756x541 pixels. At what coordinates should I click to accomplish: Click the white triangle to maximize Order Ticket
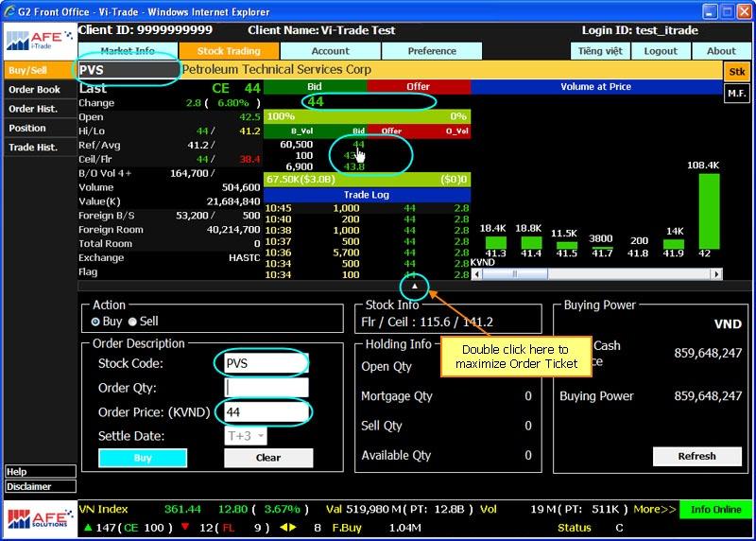[x=414, y=287]
